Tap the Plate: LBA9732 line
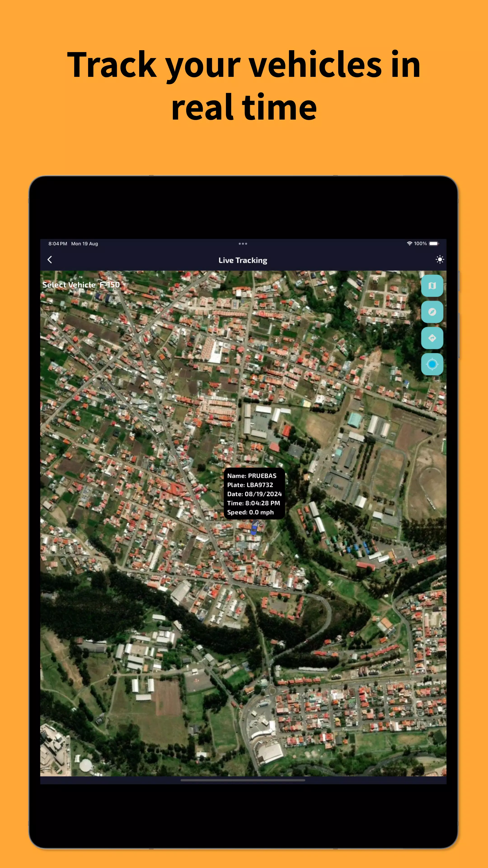 (250, 485)
